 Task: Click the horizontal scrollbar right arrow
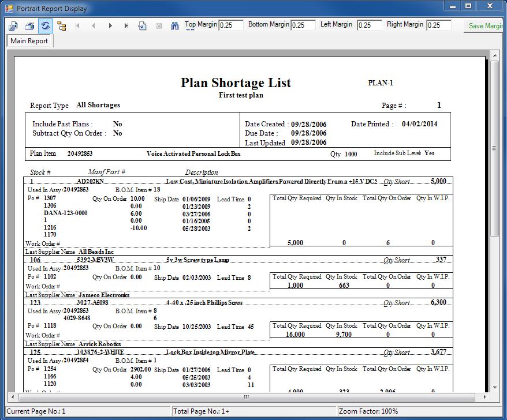point(485,397)
